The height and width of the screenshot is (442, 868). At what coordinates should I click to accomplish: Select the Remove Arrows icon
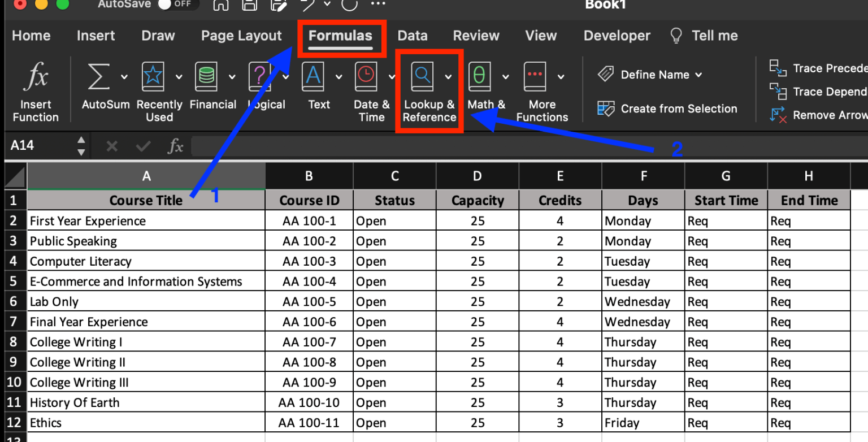(x=778, y=115)
